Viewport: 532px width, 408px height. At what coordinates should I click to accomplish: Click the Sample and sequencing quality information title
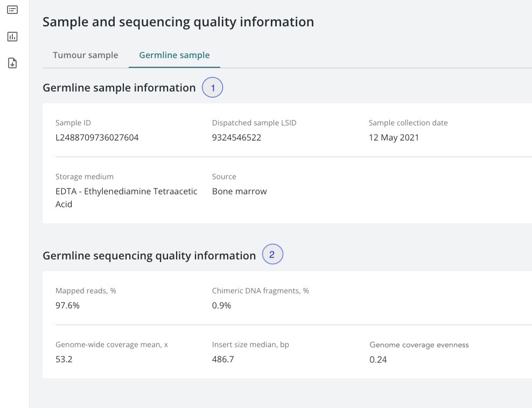[178, 22]
